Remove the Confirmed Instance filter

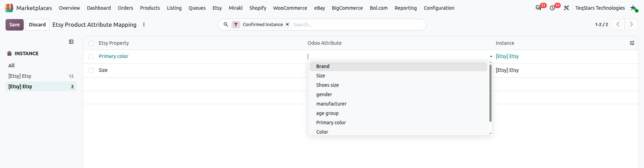point(287,25)
